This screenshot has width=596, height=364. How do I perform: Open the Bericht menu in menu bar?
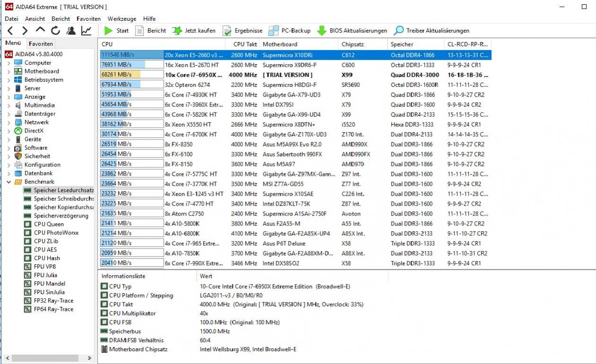click(x=61, y=19)
